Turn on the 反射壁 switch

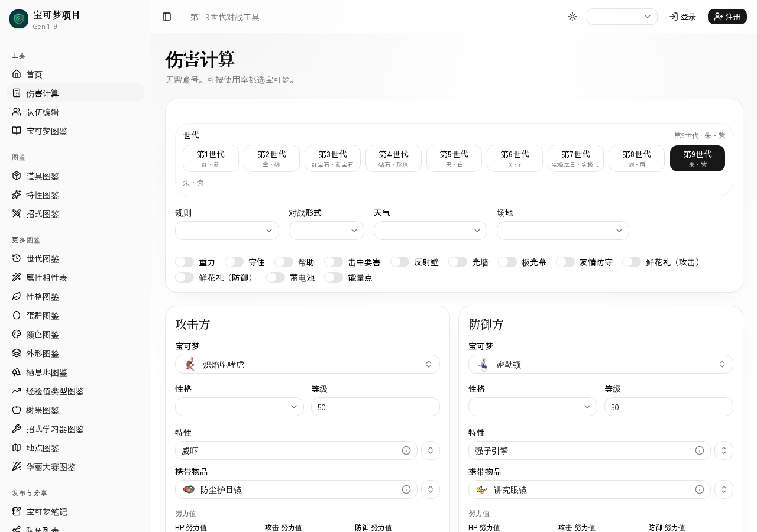click(400, 262)
